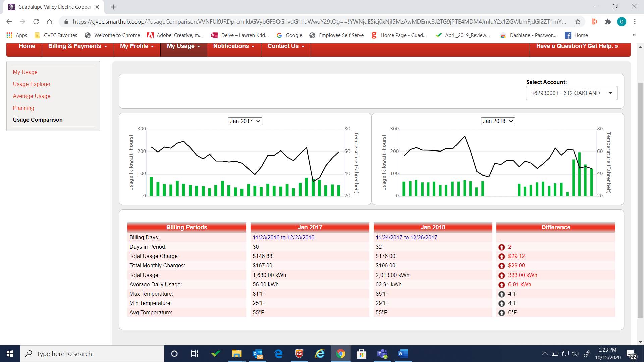Click the Type here to search box

92,354
